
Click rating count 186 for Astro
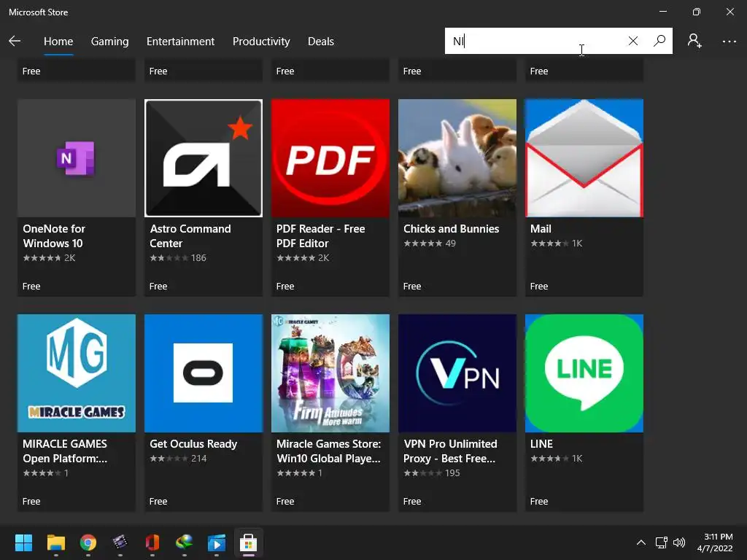pos(198,258)
